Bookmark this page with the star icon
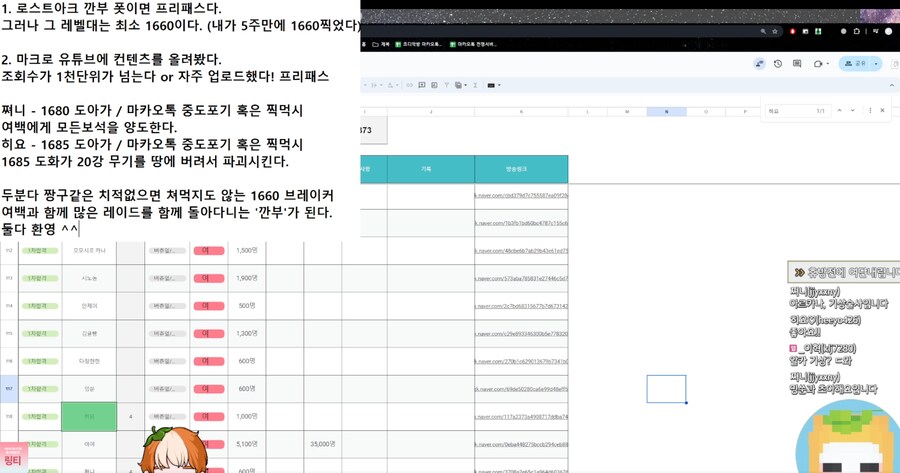Viewport: 900px width, 473px height. (775, 32)
